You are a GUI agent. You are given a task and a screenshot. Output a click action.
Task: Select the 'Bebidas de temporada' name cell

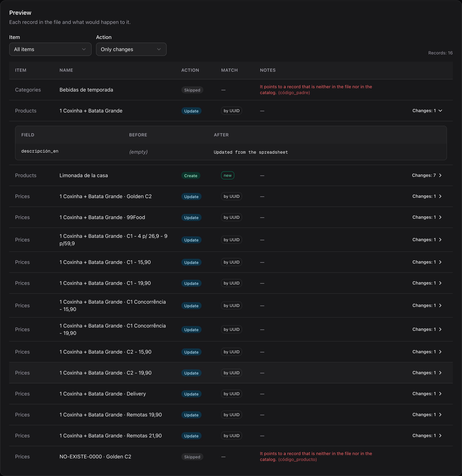tap(86, 90)
